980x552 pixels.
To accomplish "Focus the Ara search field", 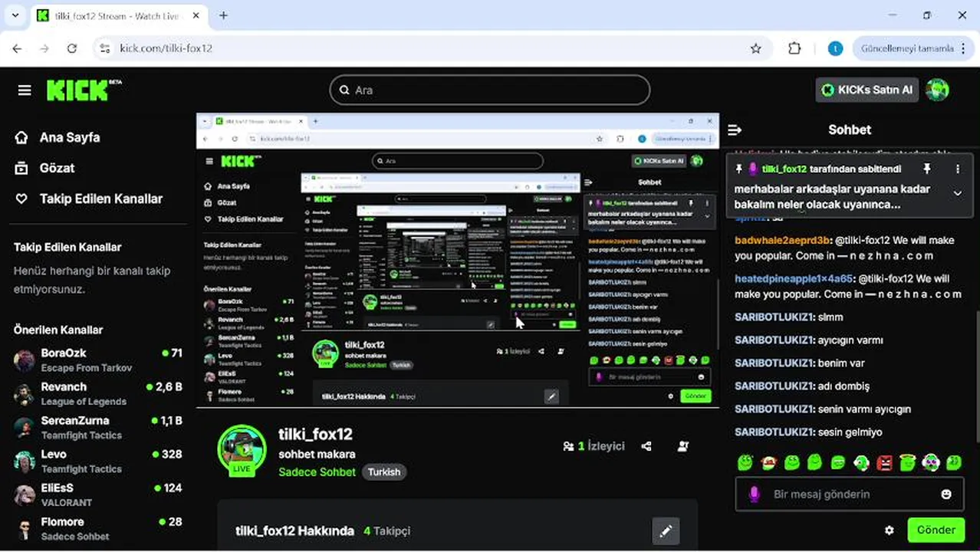I will pos(490,90).
